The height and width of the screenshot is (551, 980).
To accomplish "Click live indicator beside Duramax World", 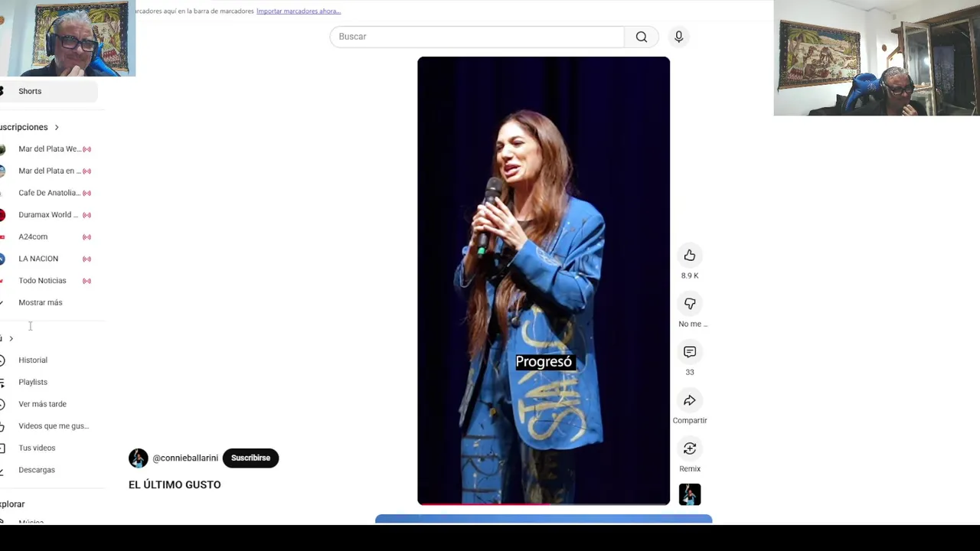I will tap(87, 215).
